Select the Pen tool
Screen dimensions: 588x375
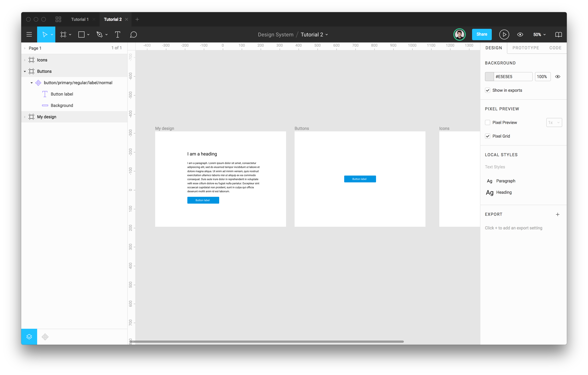point(99,35)
